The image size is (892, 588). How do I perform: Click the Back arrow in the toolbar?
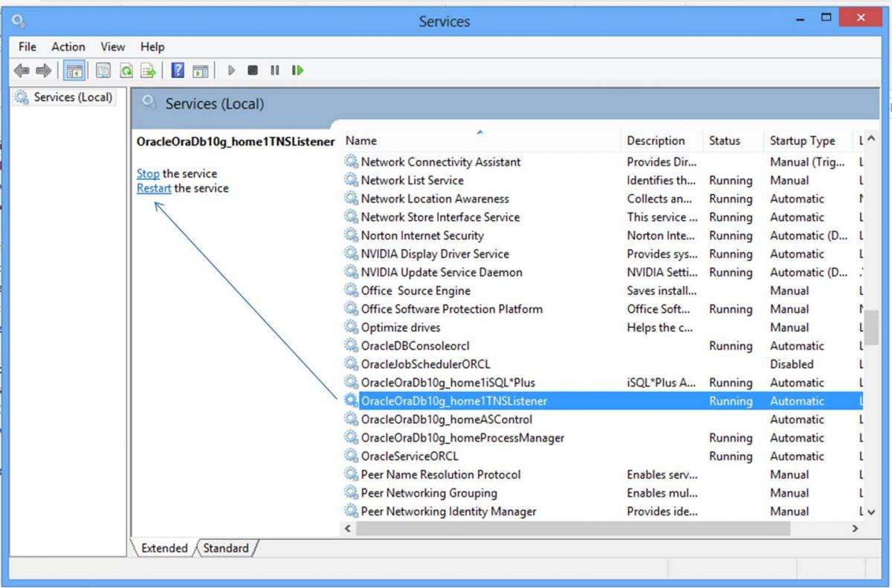pyautogui.click(x=22, y=71)
